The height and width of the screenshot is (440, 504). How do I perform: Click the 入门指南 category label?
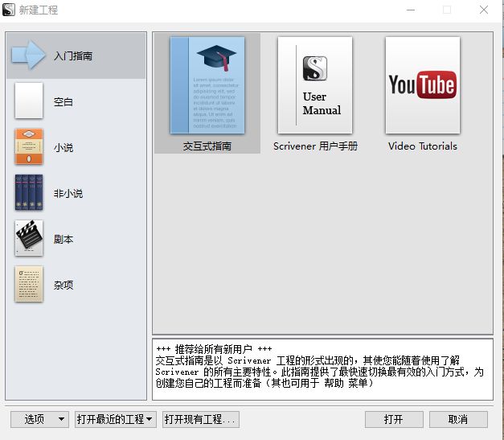point(73,56)
